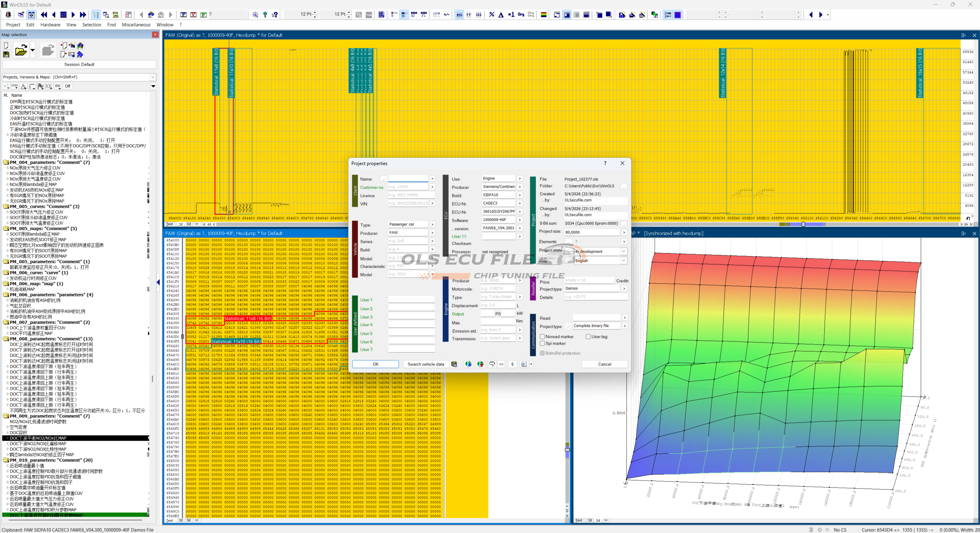Open the dropdown arrow next to open folder

click(33, 50)
